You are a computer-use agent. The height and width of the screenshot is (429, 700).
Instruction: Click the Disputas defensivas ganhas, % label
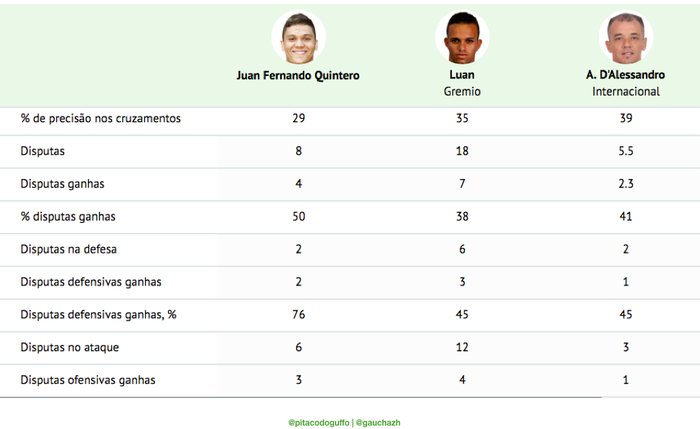pos(98,315)
